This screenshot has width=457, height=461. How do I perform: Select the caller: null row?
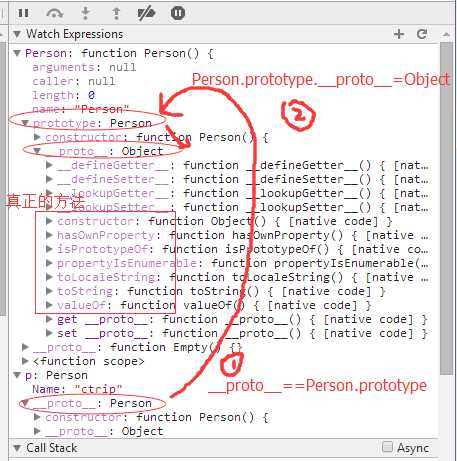(x=74, y=81)
